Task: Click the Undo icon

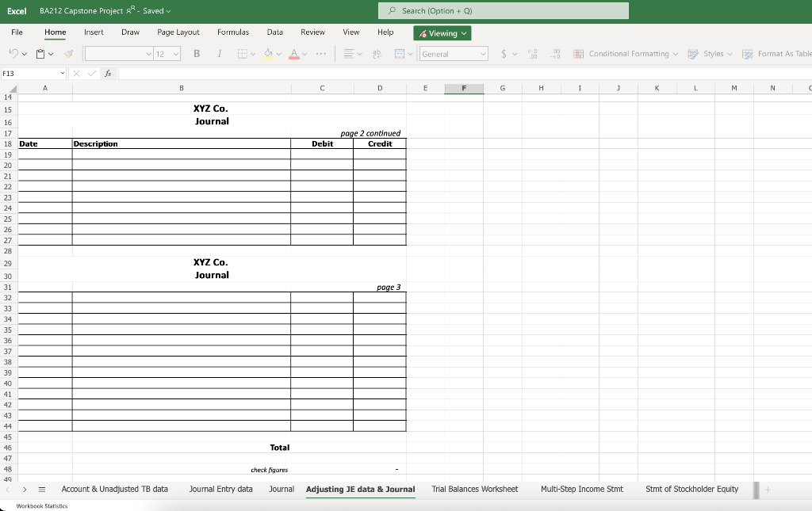Action: (x=13, y=54)
